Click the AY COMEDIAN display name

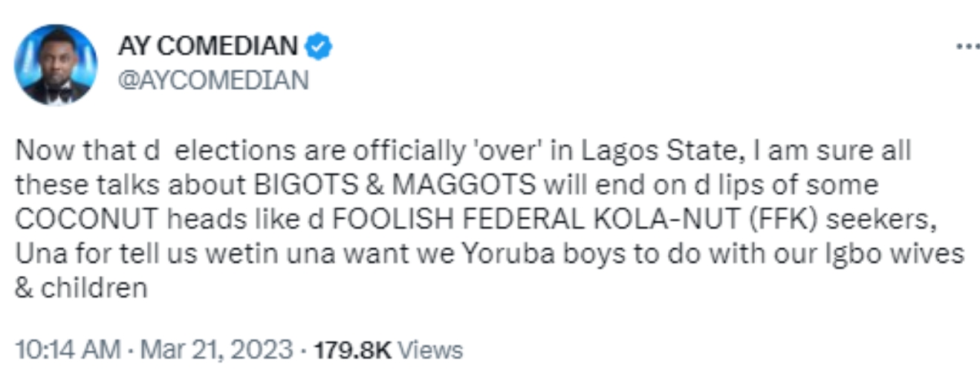pos(207,47)
